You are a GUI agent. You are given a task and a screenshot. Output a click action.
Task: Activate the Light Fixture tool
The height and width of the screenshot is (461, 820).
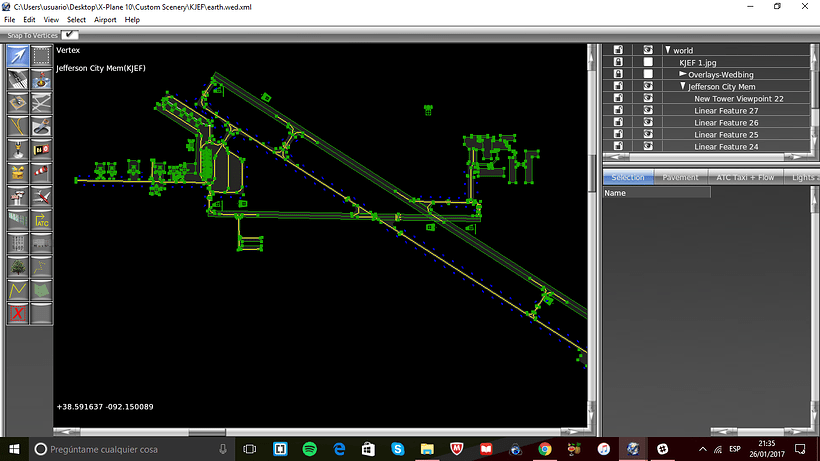click(18, 150)
